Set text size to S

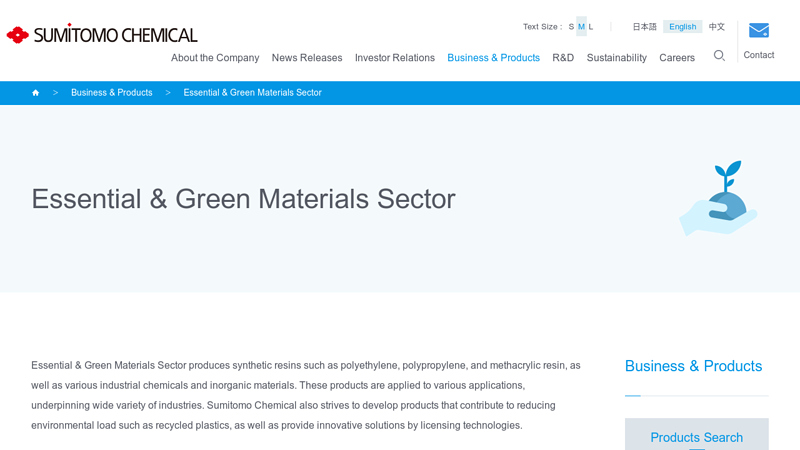click(x=571, y=27)
